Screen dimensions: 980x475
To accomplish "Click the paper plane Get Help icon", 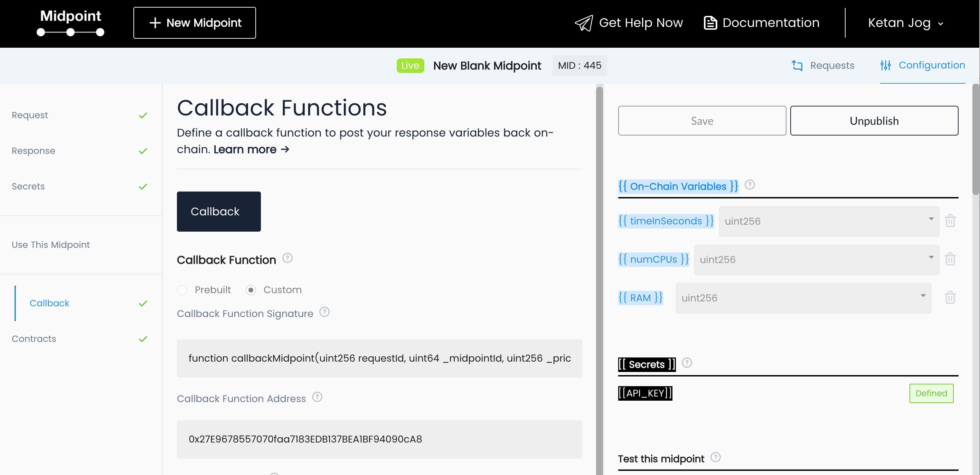I will (584, 23).
